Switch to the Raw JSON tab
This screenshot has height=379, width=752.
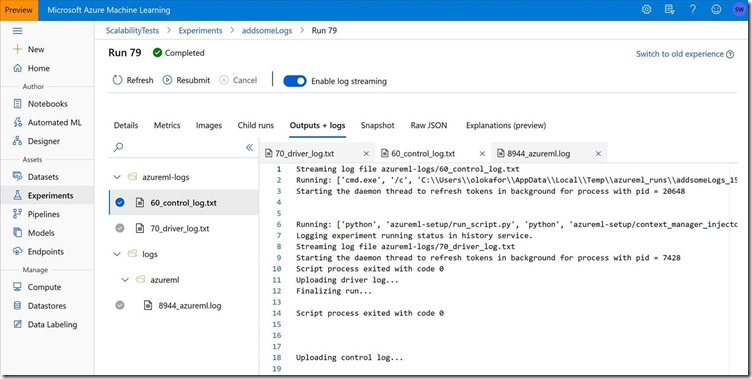(x=429, y=125)
